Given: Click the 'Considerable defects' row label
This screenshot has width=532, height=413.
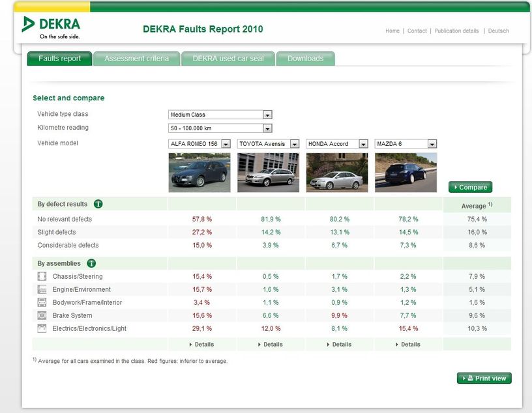Looking at the screenshot, I should 68,245.
